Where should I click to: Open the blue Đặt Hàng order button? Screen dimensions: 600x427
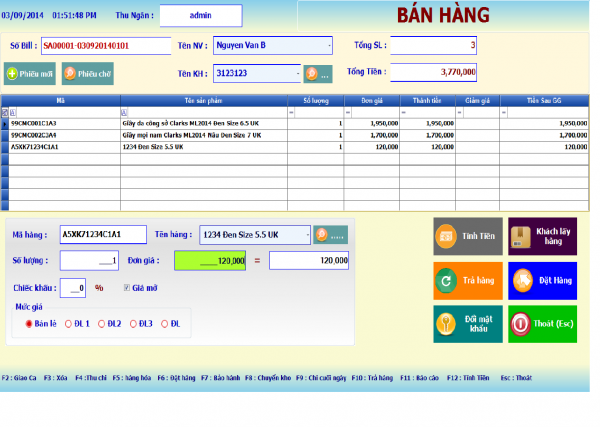click(542, 281)
